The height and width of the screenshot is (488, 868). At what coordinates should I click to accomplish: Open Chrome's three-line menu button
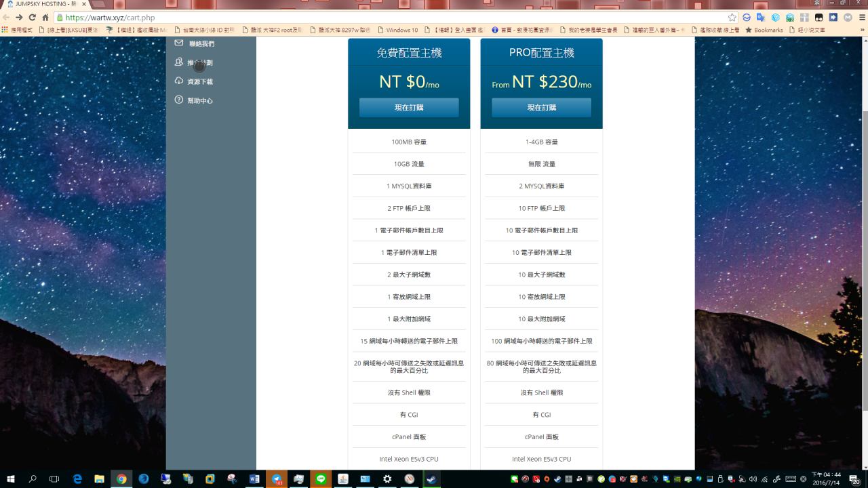860,18
